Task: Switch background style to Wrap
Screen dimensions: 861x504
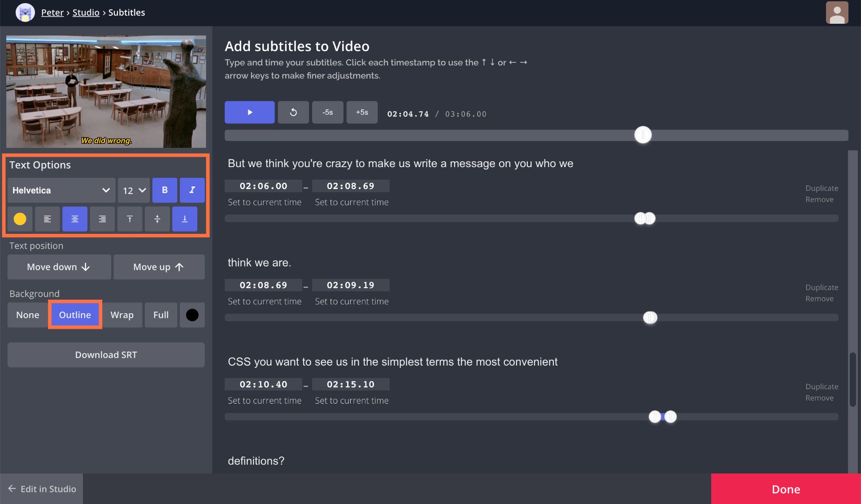Action: [x=122, y=314]
